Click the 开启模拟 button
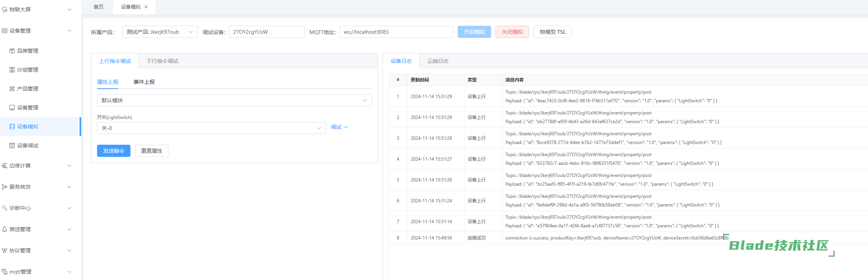This screenshot has width=868, height=280. click(x=474, y=32)
